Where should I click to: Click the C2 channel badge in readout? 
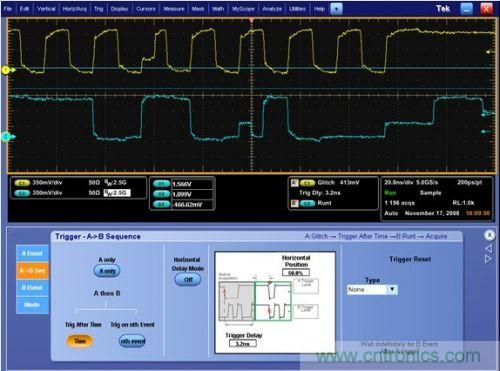coord(22,193)
